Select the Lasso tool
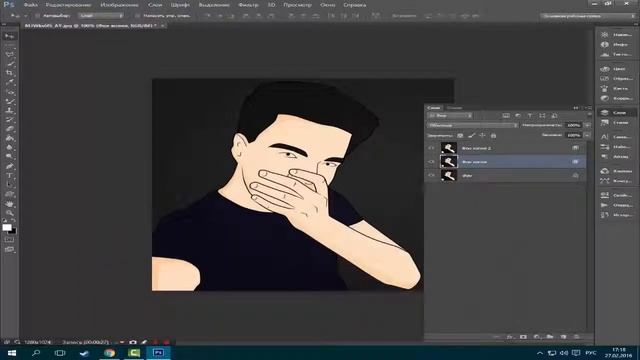 tap(9, 54)
